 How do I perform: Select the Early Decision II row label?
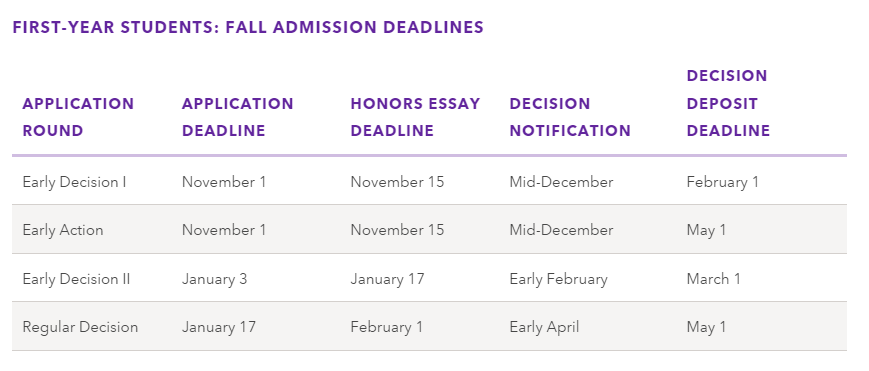[x=76, y=278]
